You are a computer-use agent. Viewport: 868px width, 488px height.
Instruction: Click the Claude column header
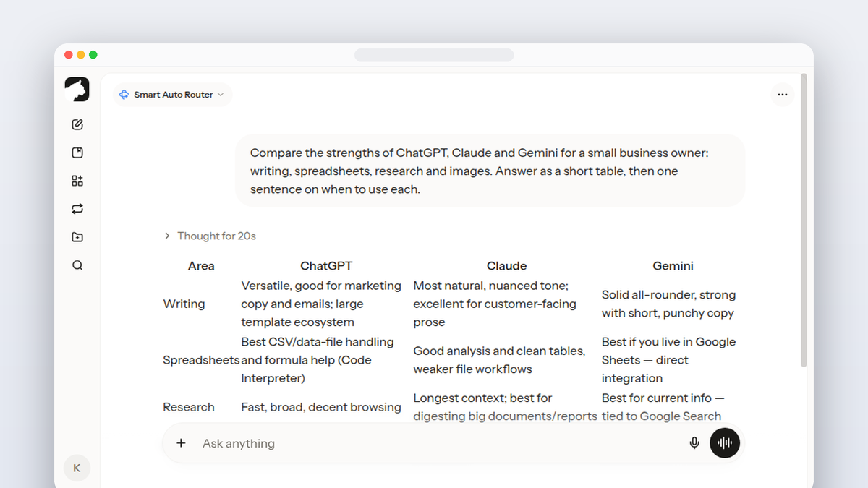[x=506, y=266]
